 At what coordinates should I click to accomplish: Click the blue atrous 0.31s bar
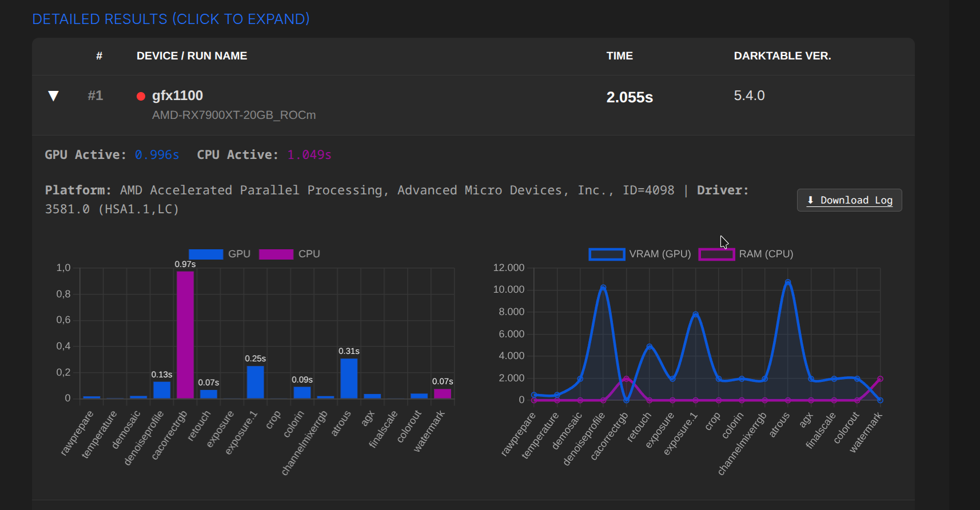[349, 378]
